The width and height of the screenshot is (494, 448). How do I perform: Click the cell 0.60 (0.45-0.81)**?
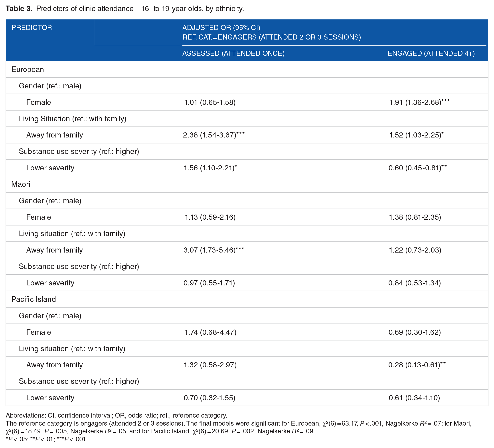418,168
